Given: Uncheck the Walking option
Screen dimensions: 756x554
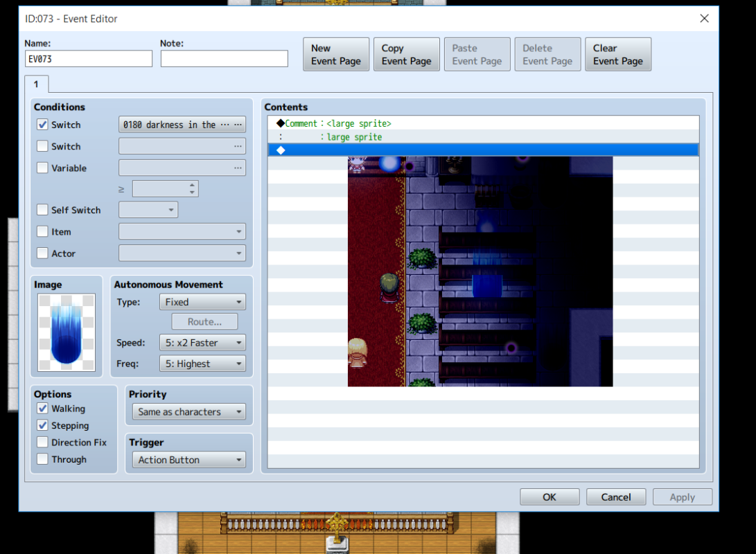Looking at the screenshot, I should (x=42, y=409).
